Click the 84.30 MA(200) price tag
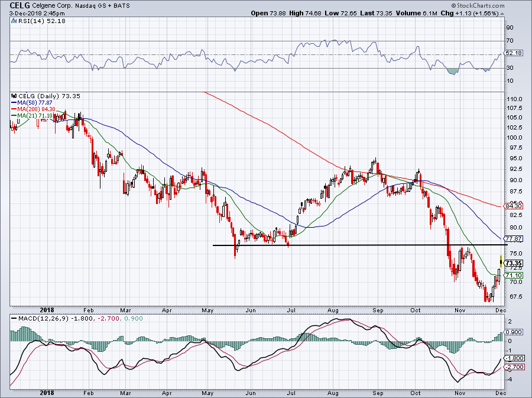 pos(513,206)
